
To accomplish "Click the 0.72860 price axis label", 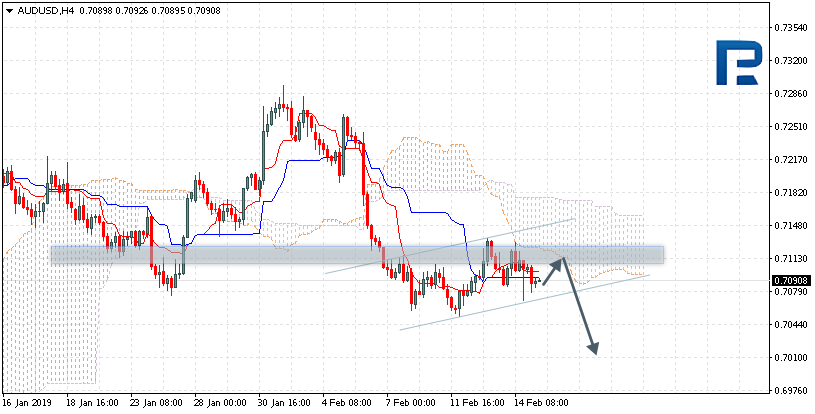I will (x=792, y=94).
